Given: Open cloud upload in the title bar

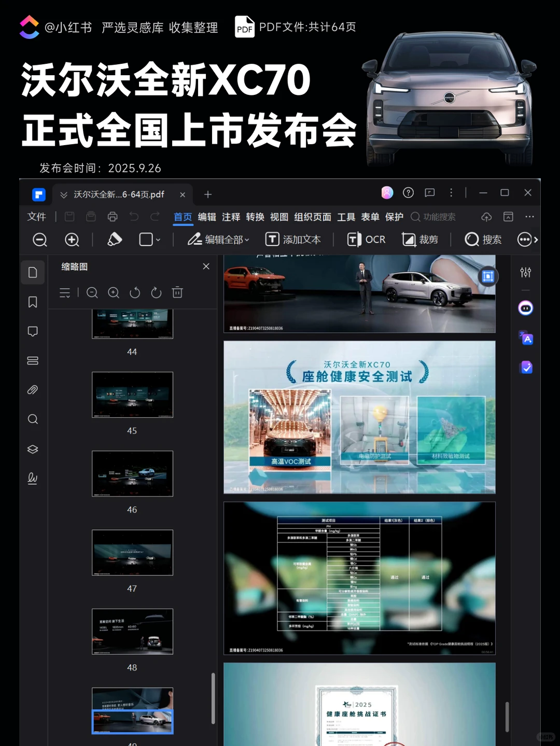Looking at the screenshot, I should pyautogui.click(x=486, y=217).
